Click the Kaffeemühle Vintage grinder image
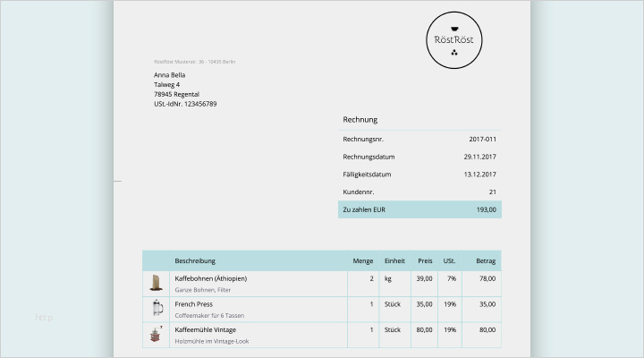 156,335
